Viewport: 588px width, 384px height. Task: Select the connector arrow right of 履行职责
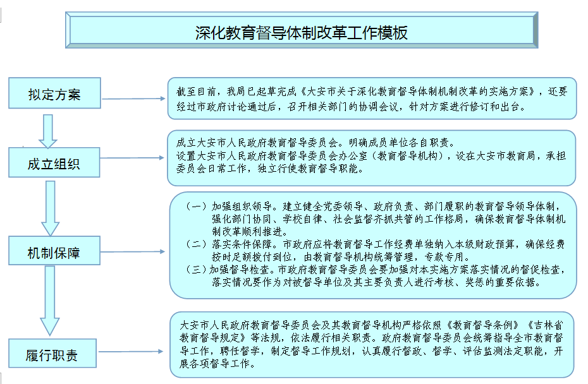click(x=131, y=351)
